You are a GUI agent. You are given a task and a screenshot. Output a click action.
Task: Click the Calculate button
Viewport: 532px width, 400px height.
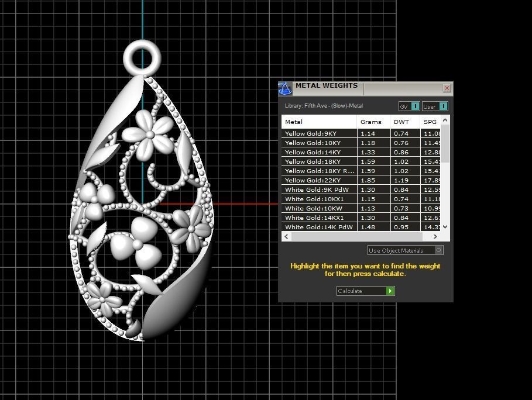pyautogui.click(x=365, y=291)
